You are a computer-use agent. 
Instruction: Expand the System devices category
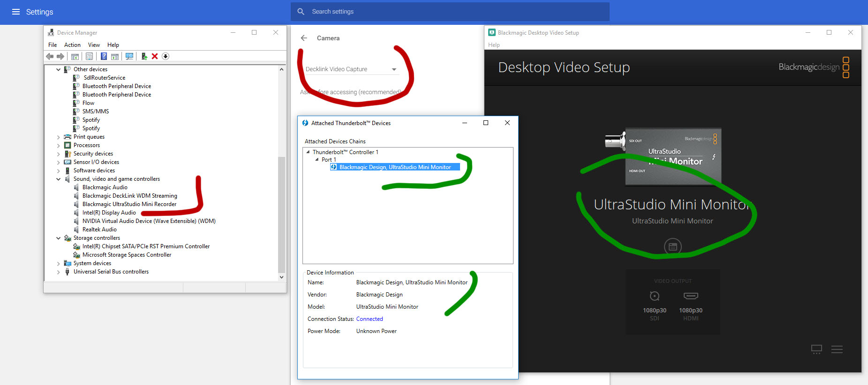[59, 264]
